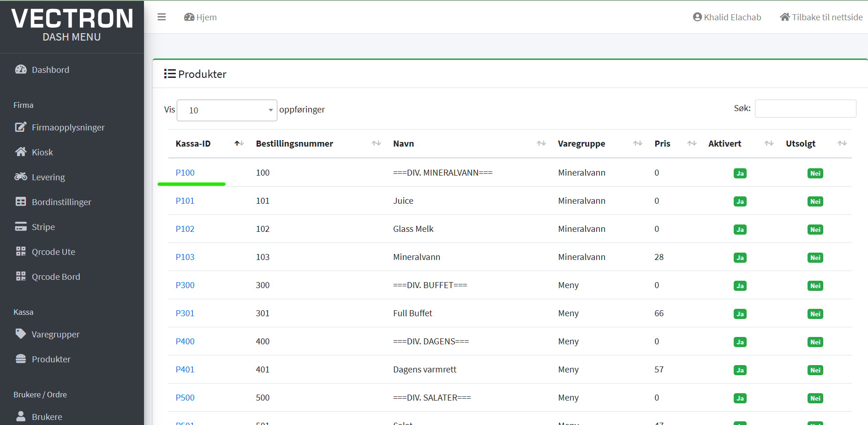Click the Produkter burger icon in sidebar

pyautogui.click(x=21, y=359)
